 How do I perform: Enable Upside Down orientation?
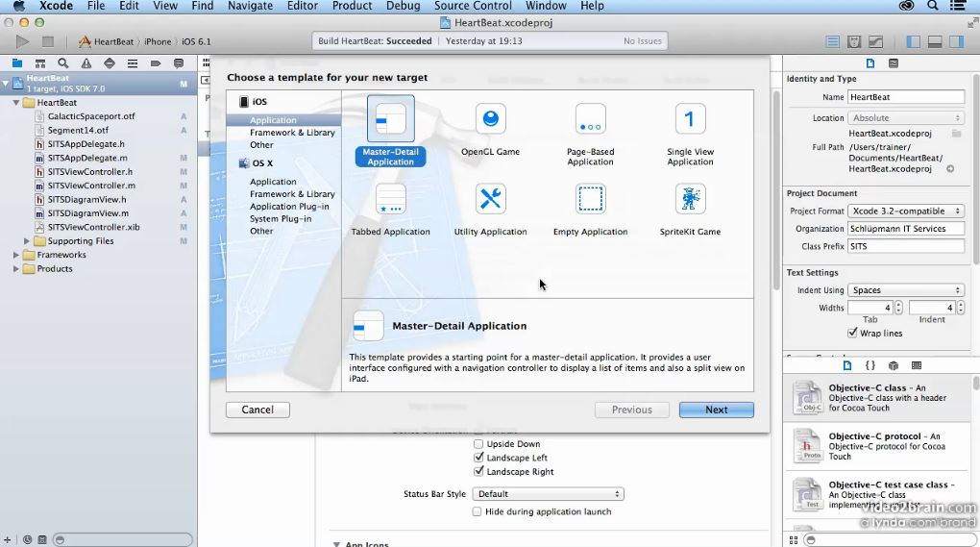coord(478,444)
